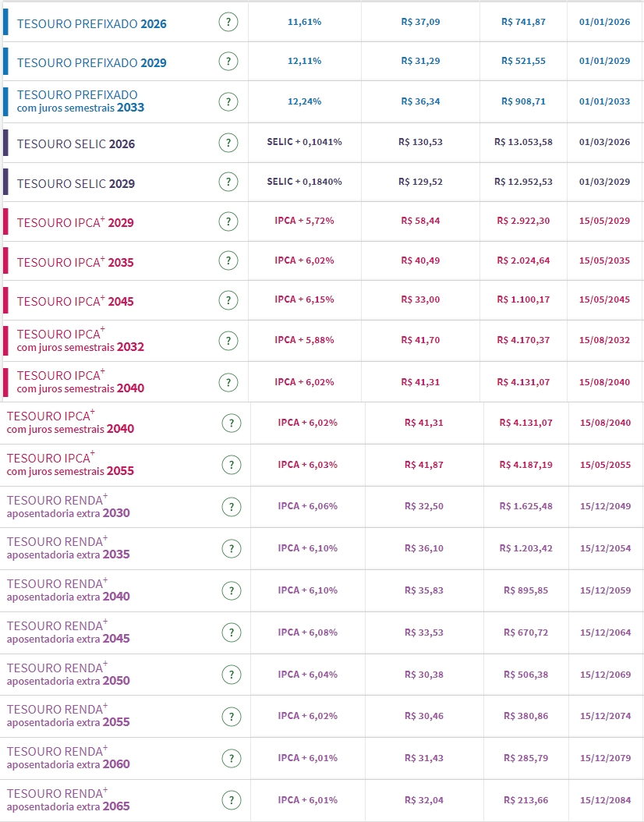Open Tesouro IPCA+ com juros semestrais 2032
The height and width of the screenshot is (822, 644).
(80, 340)
